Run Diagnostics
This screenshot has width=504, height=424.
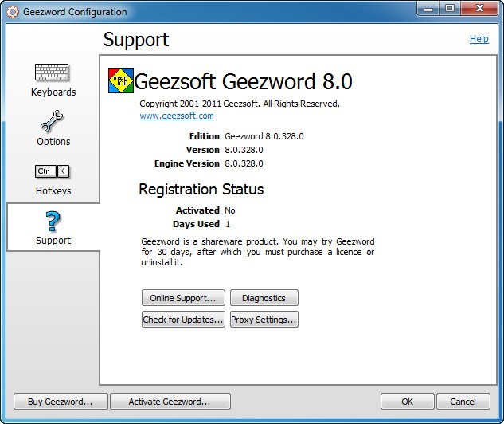[x=264, y=298]
